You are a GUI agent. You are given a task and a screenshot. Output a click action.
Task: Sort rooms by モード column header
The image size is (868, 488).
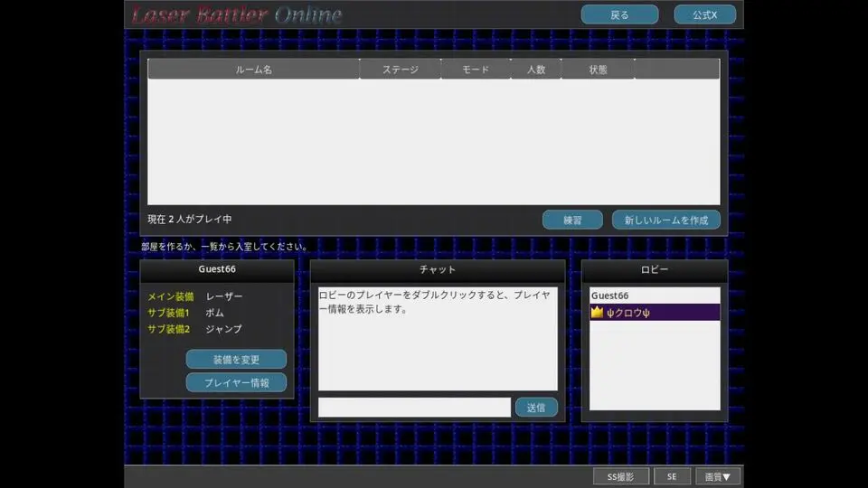(476, 70)
